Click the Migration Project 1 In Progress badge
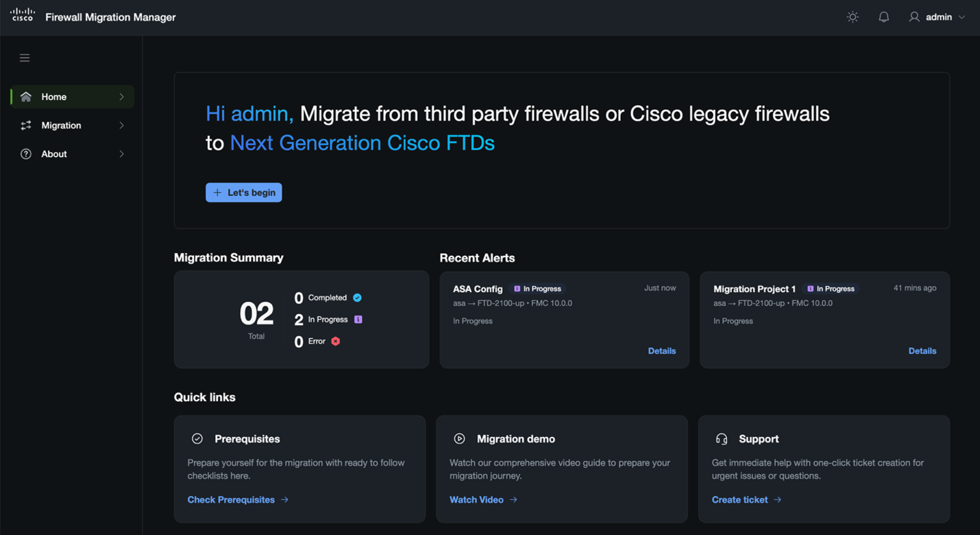The image size is (980, 535). (831, 289)
